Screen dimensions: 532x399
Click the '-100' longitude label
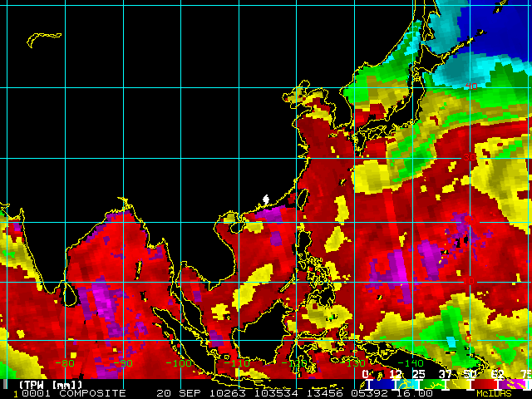[x=179, y=363]
